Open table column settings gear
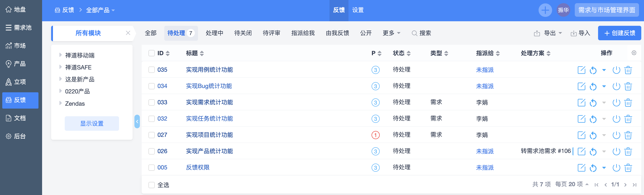Screen dimensions: 644x195 click(634, 53)
